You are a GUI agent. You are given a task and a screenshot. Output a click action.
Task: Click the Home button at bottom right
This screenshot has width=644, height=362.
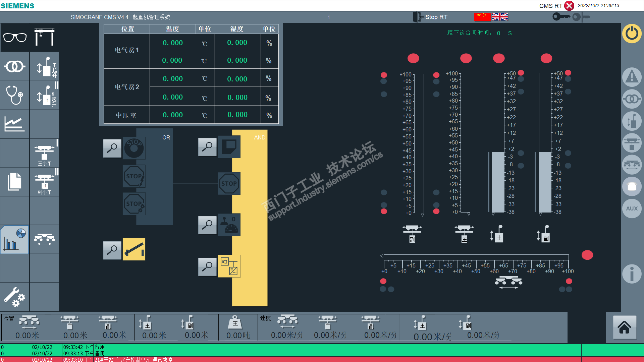click(624, 327)
